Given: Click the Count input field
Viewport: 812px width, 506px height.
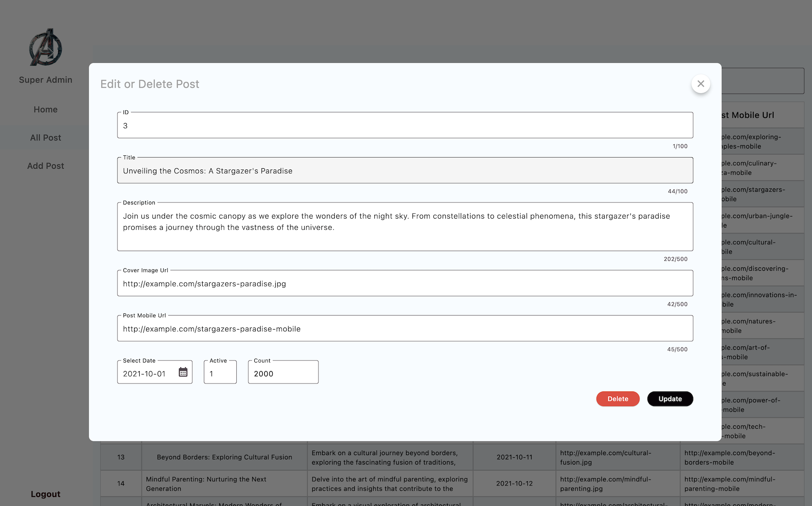Looking at the screenshot, I should tap(283, 373).
